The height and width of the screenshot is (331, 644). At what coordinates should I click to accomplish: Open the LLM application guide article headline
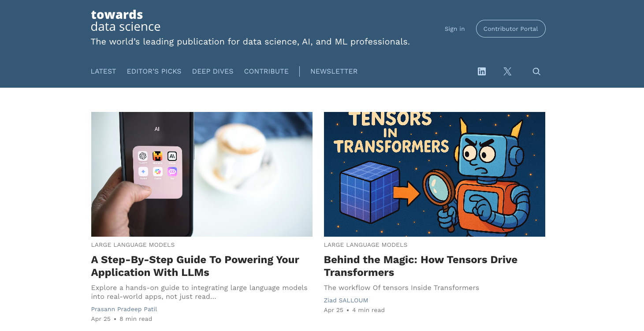[195, 266]
